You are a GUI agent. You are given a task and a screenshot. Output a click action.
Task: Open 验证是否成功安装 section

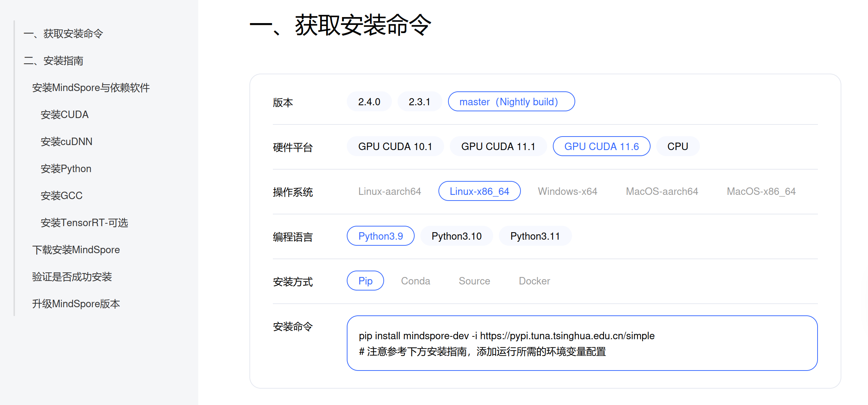(72, 277)
